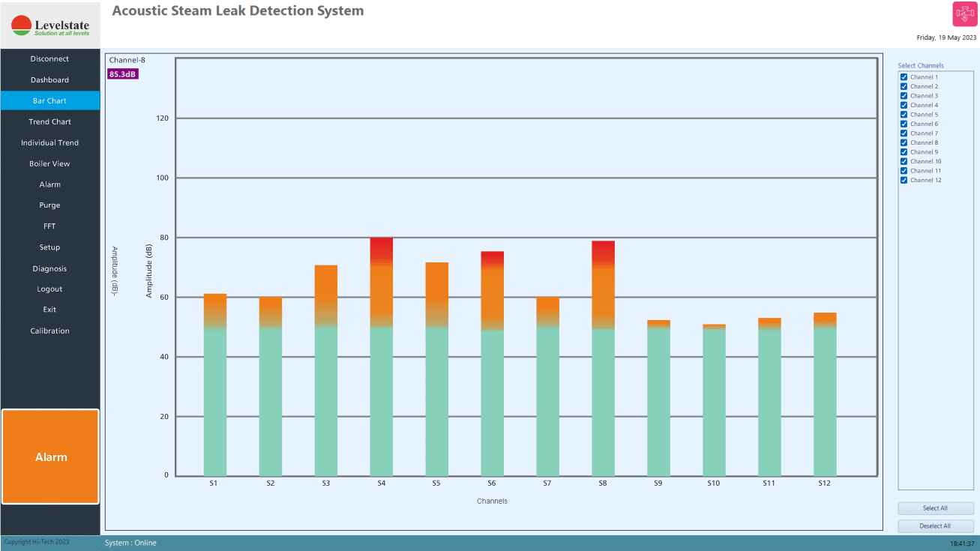Click the Channel-8 label
The width and height of the screenshot is (980, 551).
tap(127, 60)
